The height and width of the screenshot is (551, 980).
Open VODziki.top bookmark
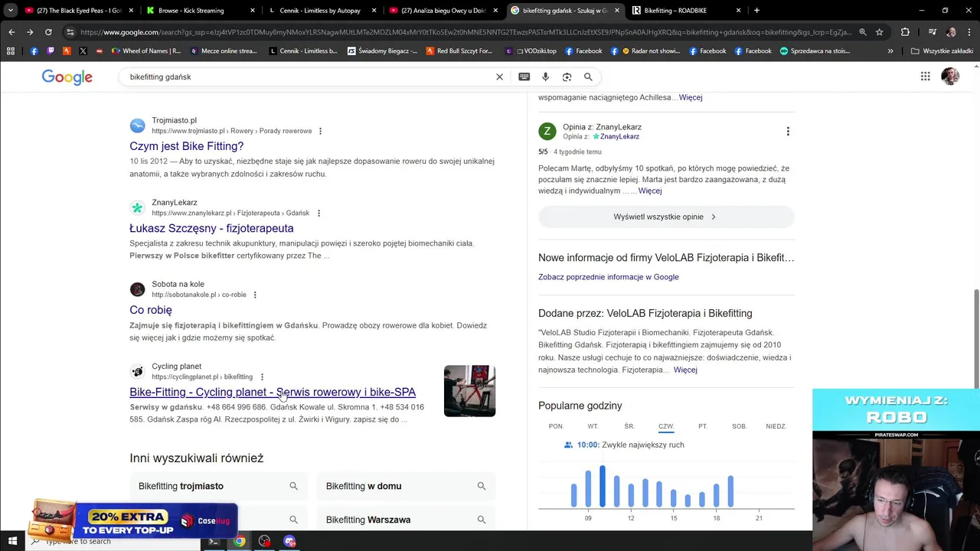click(531, 51)
